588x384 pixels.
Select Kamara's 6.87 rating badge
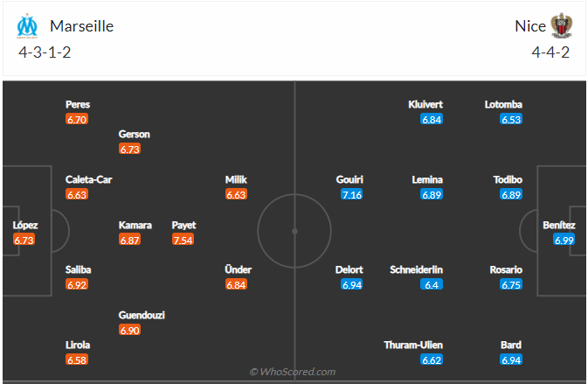point(130,240)
